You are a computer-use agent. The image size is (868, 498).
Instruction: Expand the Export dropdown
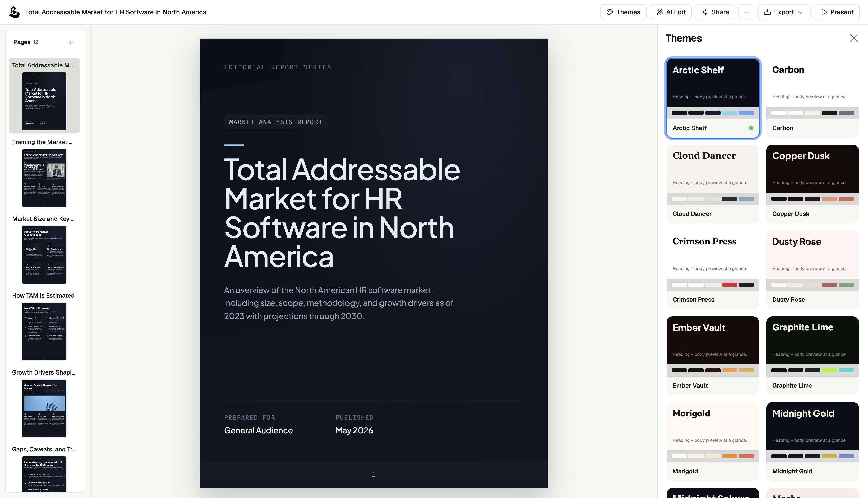point(784,12)
